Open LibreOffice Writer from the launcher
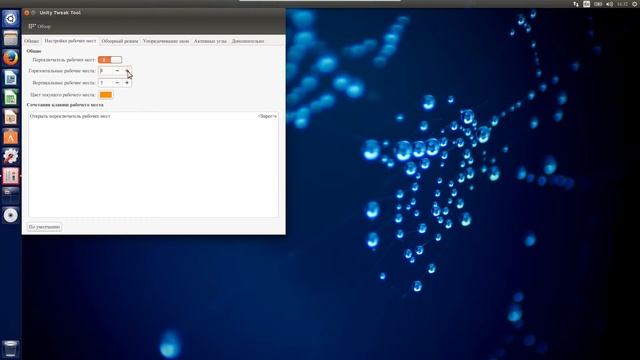The width and height of the screenshot is (640, 360). click(11, 77)
